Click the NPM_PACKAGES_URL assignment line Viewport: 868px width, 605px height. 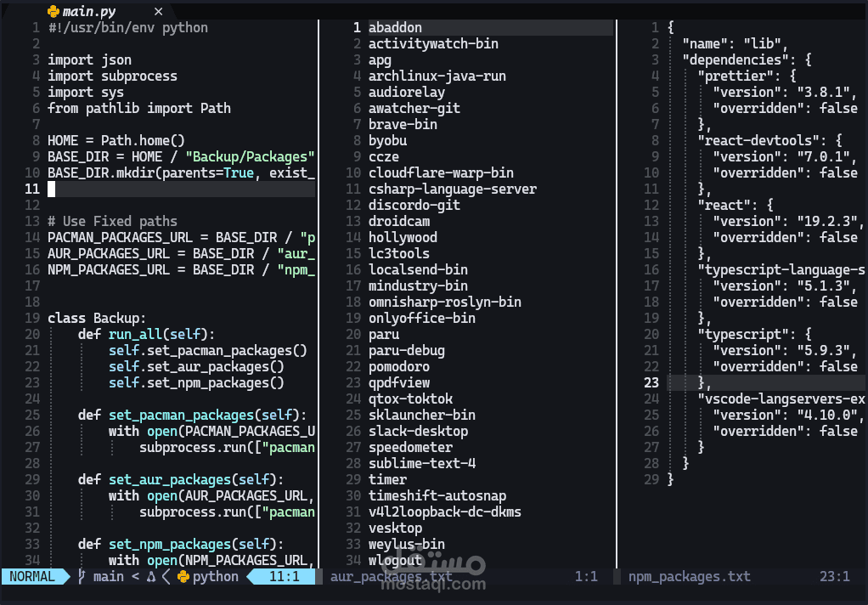point(181,270)
